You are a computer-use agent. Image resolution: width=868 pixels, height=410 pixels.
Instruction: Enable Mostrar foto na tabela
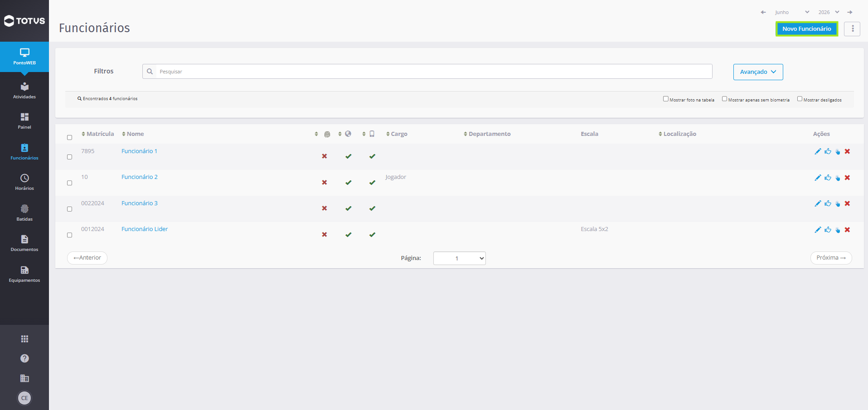point(666,99)
